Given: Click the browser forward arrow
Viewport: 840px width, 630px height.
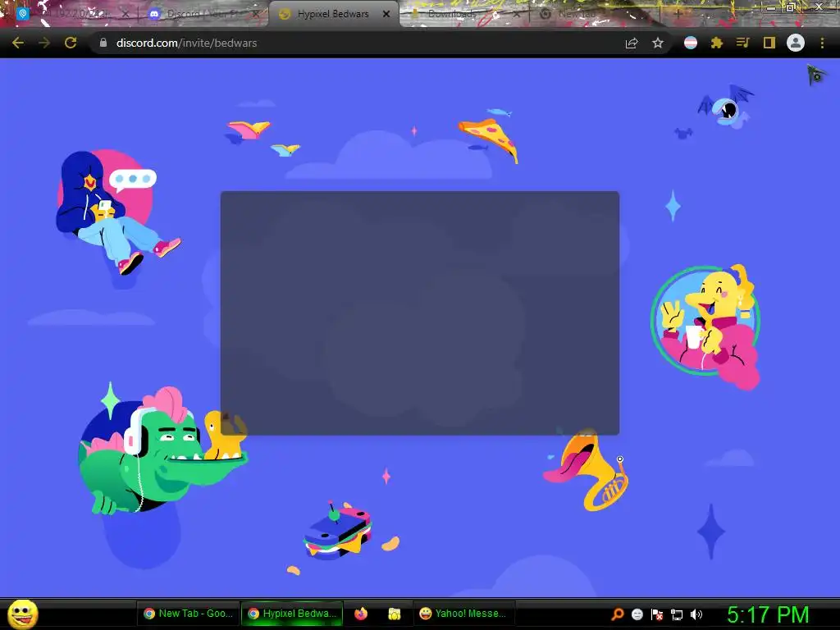Looking at the screenshot, I should click(44, 43).
